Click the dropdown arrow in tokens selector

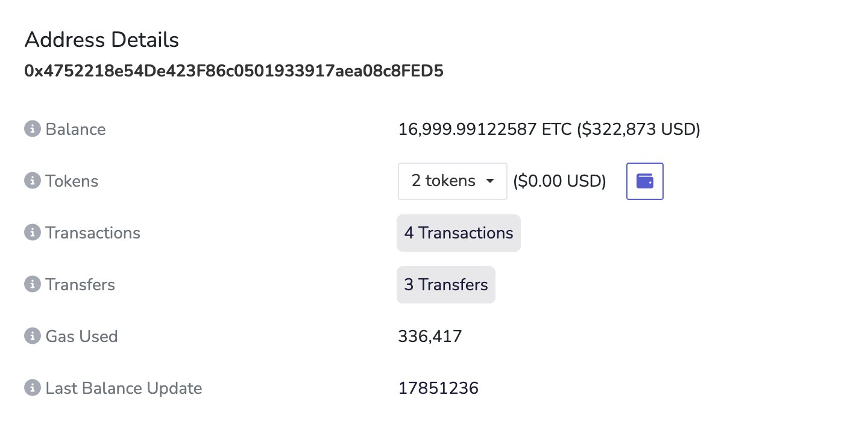(x=490, y=181)
